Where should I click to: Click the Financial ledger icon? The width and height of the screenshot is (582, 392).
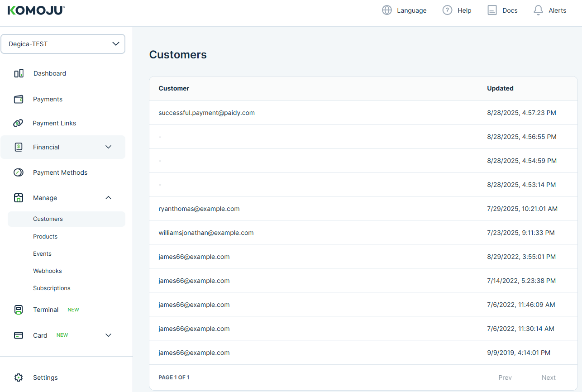click(19, 147)
